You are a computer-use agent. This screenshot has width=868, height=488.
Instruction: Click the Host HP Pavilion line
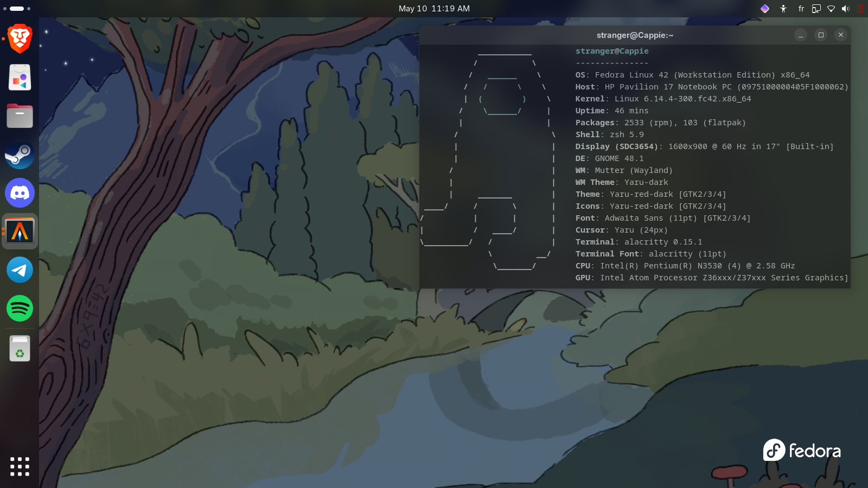click(712, 87)
